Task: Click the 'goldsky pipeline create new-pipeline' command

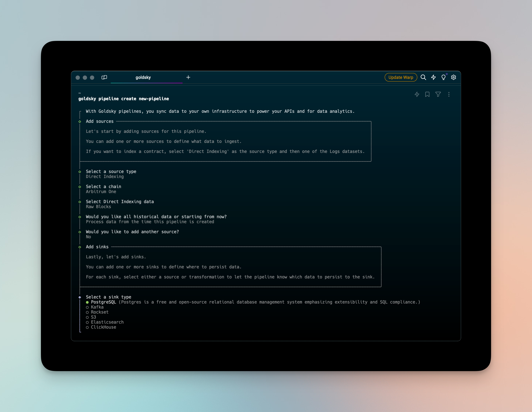Action: pyautogui.click(x=124, y=99)
